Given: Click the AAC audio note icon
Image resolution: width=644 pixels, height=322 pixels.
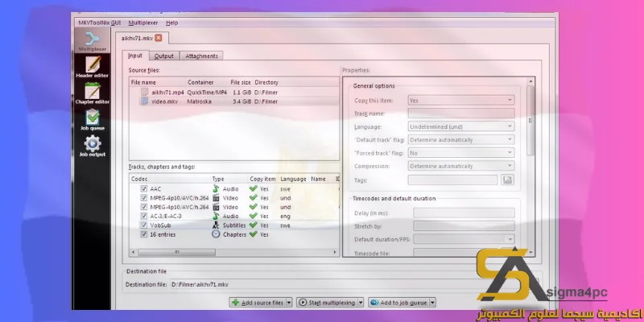Looking at the screenshot, I should (x=216, y=189).
